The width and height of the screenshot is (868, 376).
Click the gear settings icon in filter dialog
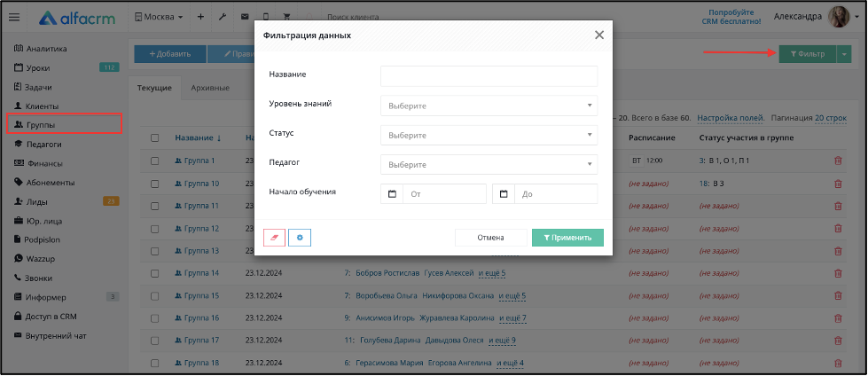300,238
